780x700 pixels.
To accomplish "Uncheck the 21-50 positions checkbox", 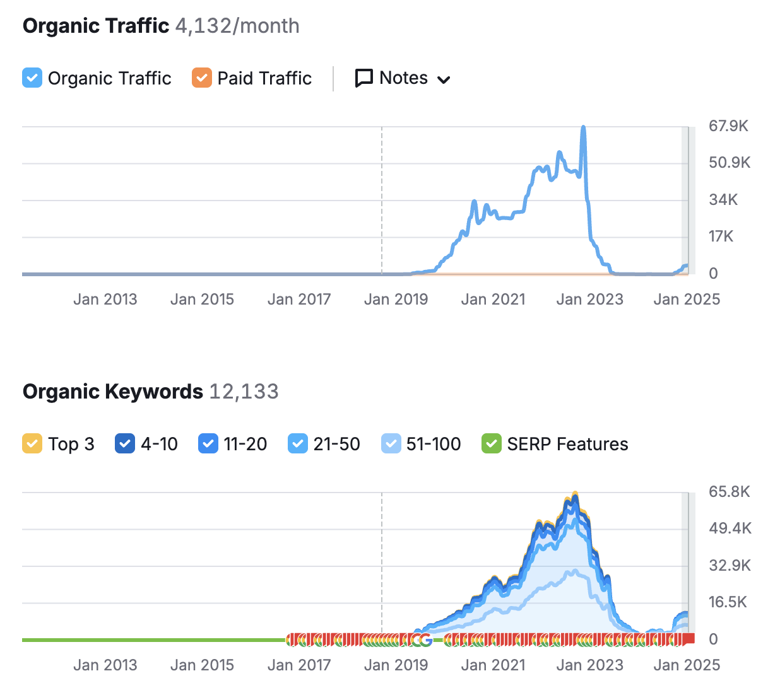I will (x=298, y=444).
